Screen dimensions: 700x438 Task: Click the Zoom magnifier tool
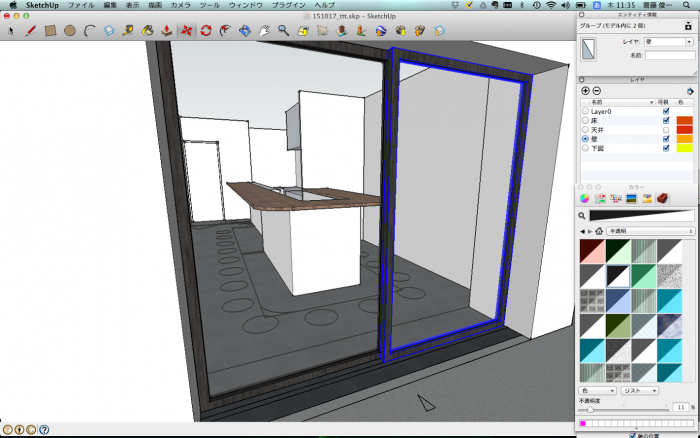[x=284, y=30]
